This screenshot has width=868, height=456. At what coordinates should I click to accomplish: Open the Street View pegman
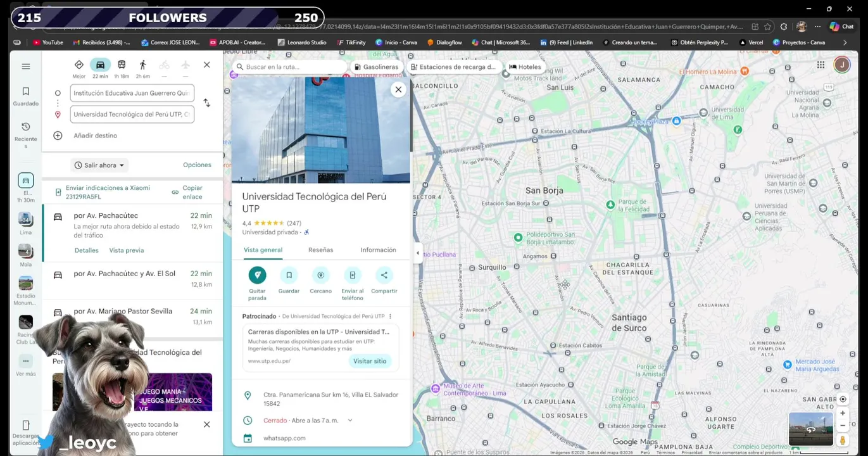click(x=843, y=440)
